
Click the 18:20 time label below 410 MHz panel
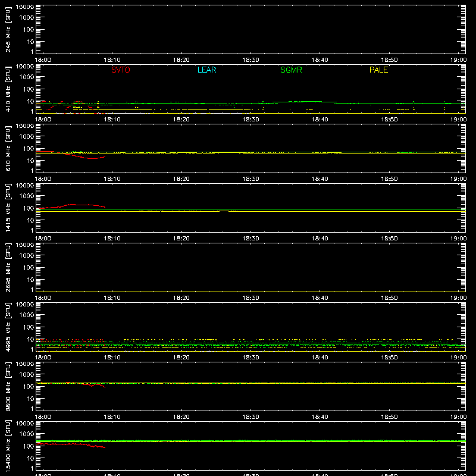tap(181, 120)
